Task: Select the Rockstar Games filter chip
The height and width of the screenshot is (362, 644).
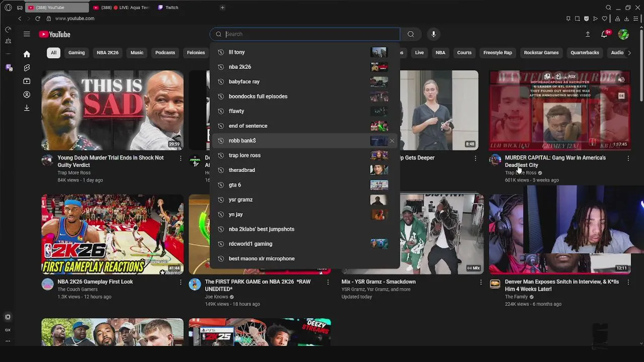Action: coord(541,53)
